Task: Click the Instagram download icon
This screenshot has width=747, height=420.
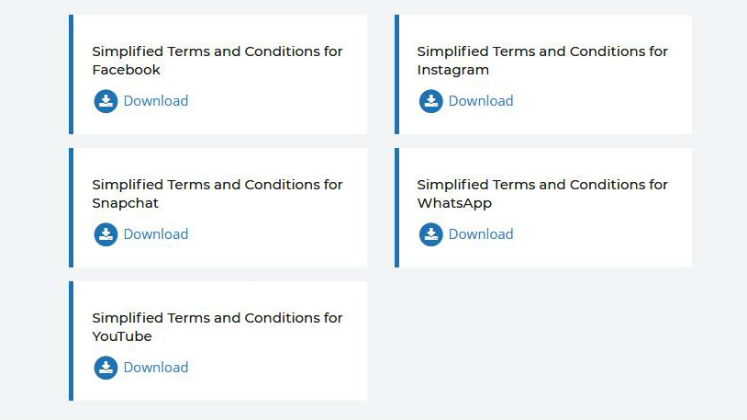Action: click(430, 101)
